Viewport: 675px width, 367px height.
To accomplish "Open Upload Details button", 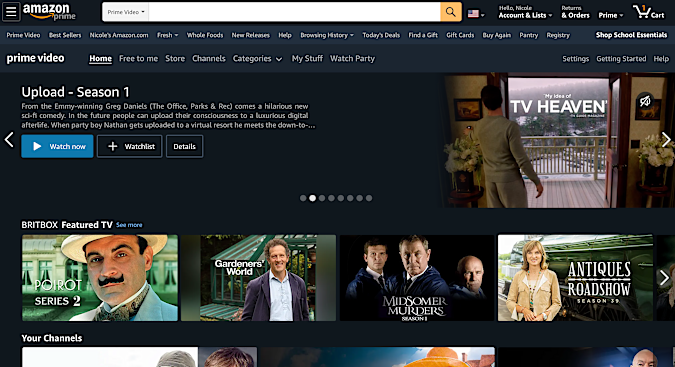I will click(x=184, y=146).
